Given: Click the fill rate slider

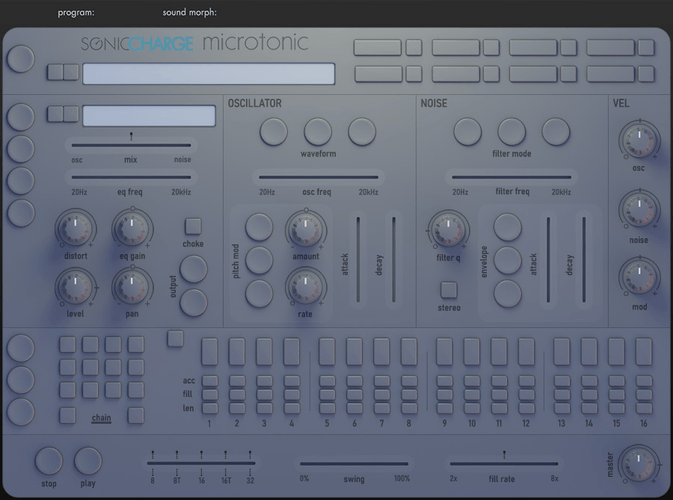Looking at the screenshot, I should [504, 464].
